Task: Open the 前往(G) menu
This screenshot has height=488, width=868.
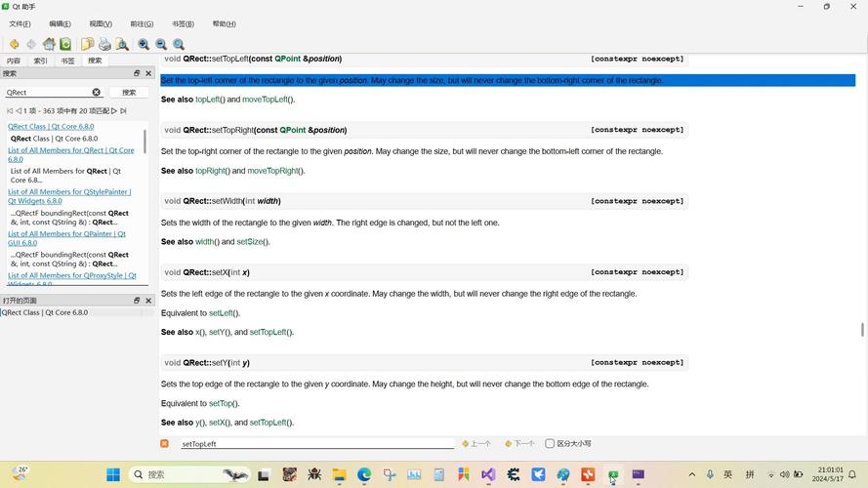Action: tap(142, 23)
